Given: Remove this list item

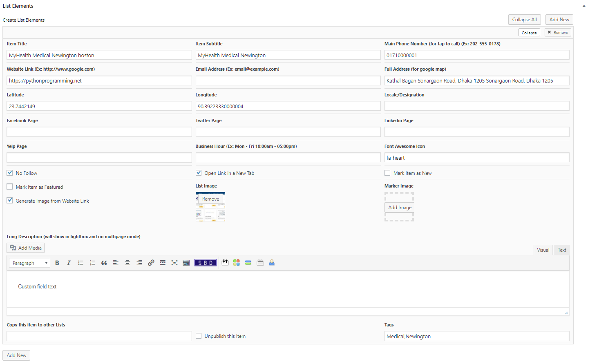Looking at the screenshot, I should tap(558, 33).
